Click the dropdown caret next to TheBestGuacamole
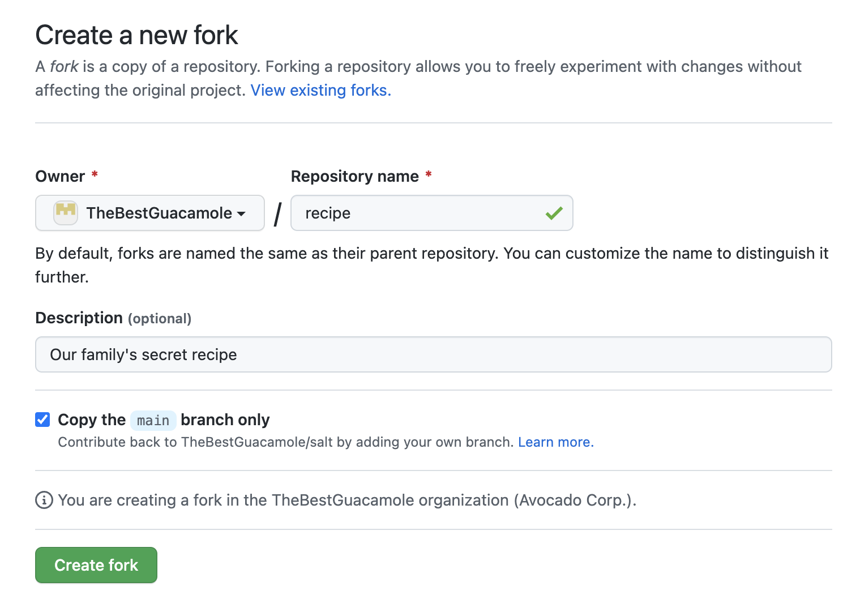This screenshot has width=856, height=616. point(242,214)
